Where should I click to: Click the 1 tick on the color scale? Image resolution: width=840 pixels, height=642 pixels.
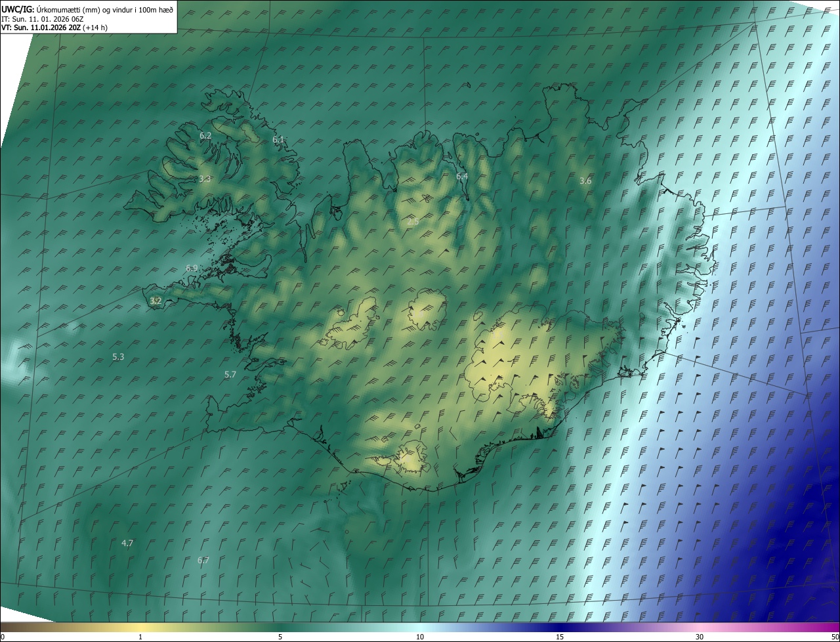(140, 637)
